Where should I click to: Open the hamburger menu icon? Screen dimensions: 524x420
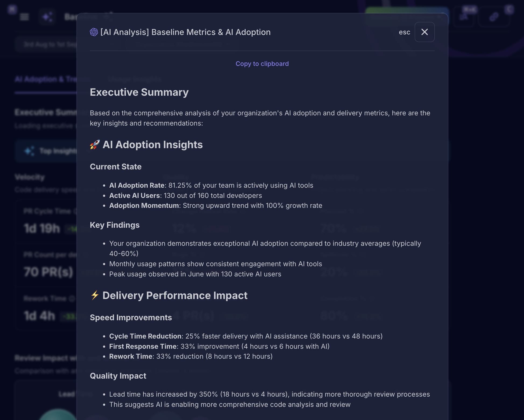24,17
